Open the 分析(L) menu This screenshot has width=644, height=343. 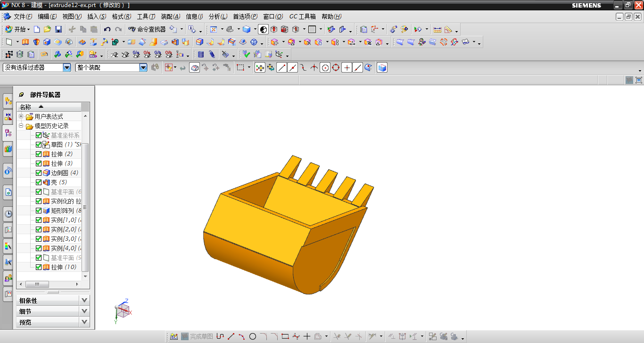(218, 16)
